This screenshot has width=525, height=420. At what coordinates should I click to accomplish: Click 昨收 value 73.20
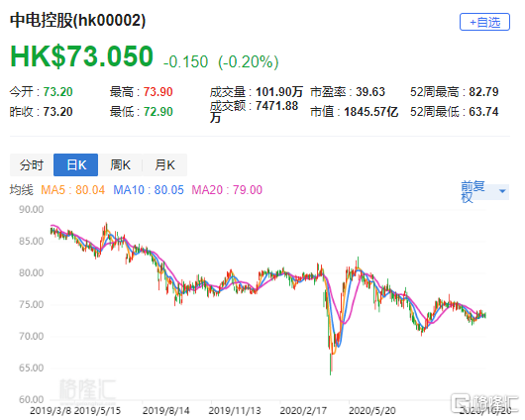[57, 112]
